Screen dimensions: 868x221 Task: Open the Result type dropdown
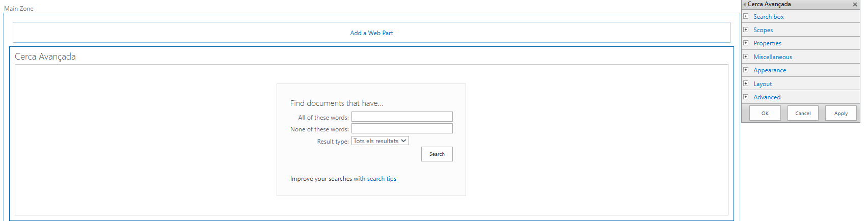tap(380, 141)
